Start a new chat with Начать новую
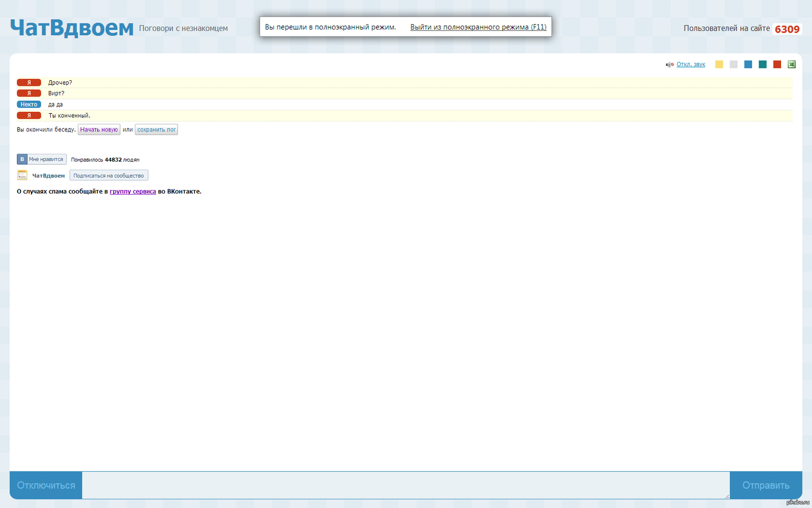 click(99, 130)
